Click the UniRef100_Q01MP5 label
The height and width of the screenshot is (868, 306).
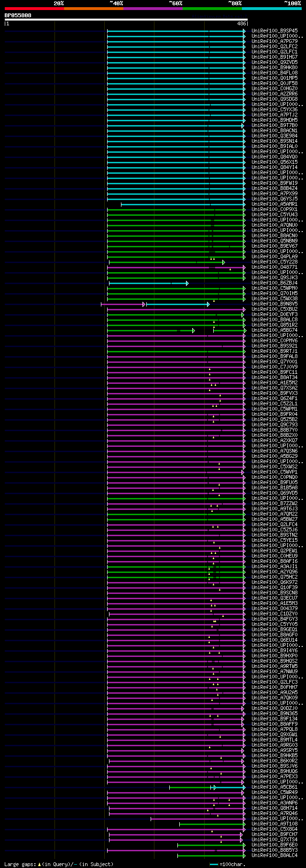click(x=274, y=78)
